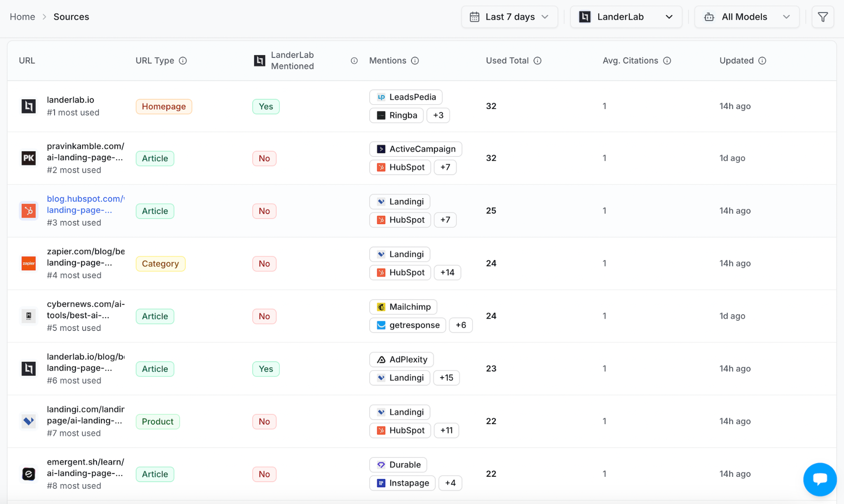Click info icon beside LanderLab Mentioned
The image size is (844, 504).
[354, 61]
